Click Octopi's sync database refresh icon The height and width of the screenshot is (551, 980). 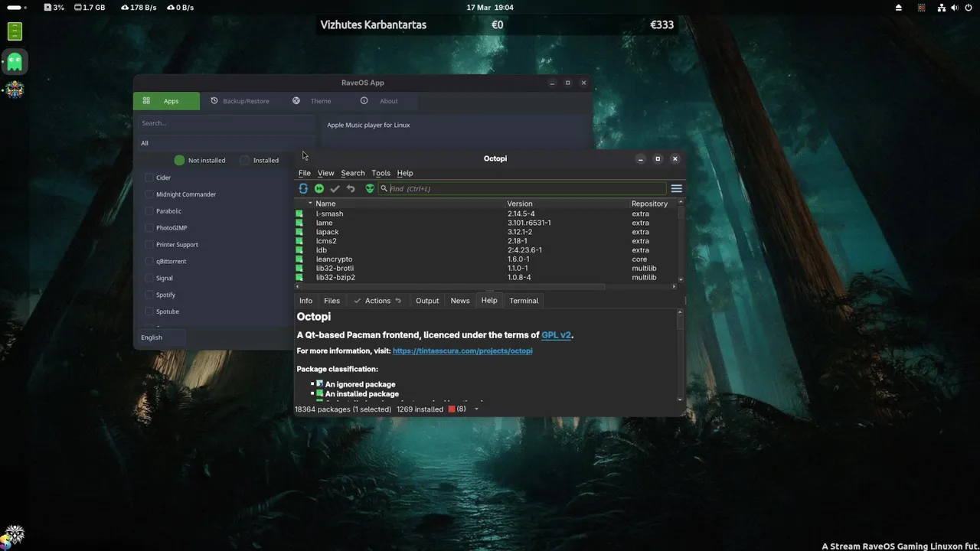pyautogui.click(x=303, y=188)
